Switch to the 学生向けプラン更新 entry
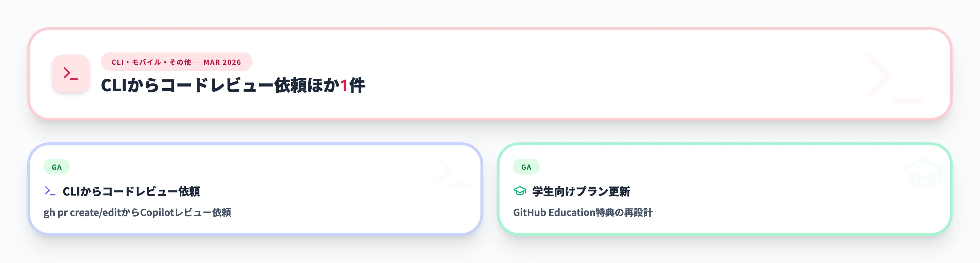The image size is (980, 263). (x=581, y=192)
